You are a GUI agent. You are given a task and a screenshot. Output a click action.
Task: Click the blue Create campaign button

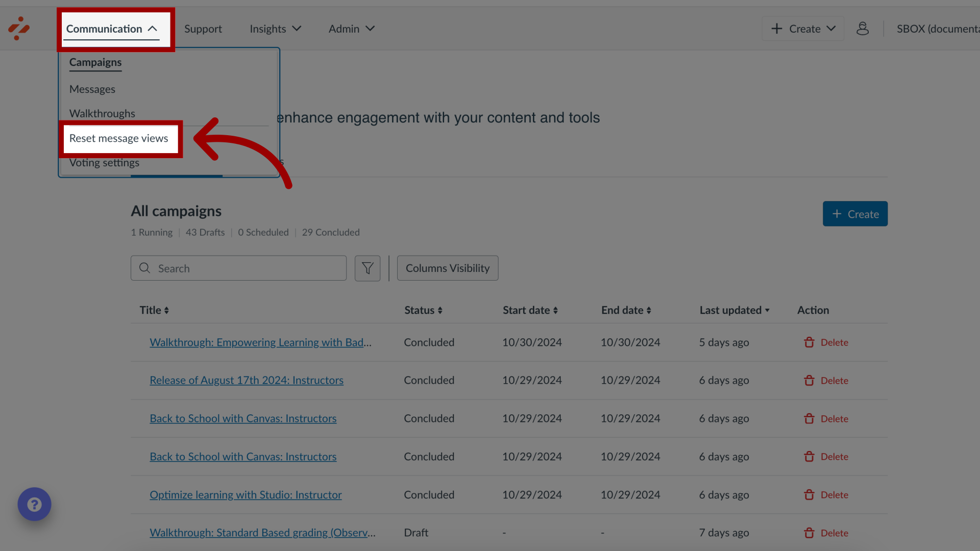(855, 214)
